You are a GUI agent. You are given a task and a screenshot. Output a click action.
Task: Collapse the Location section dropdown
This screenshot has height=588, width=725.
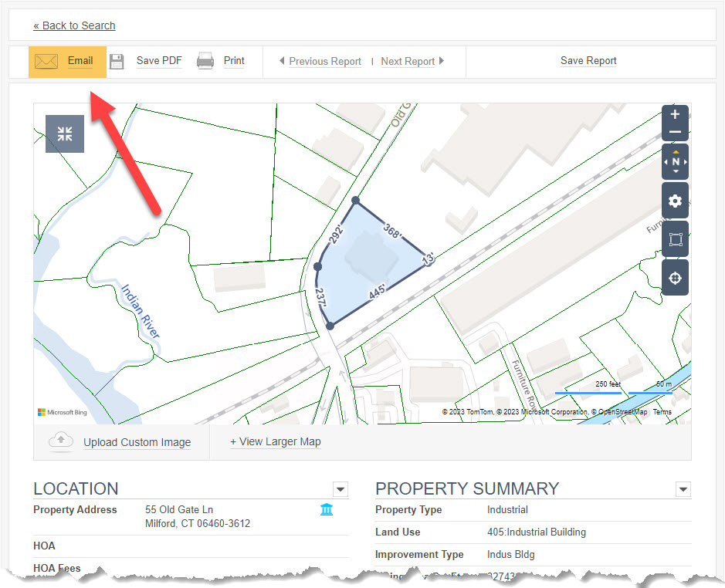pyautogui.click(x=340, y=489)
